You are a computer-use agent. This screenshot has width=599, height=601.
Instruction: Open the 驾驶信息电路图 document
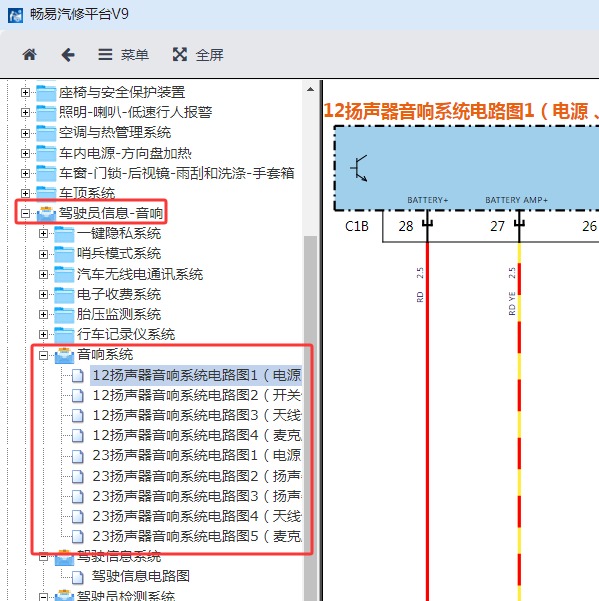pyautogui.click(x=141, y=576)
